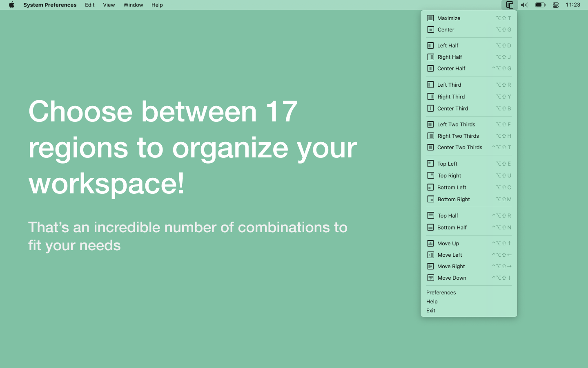588x368 pixels.
Task: Select the Right Half label
Action: (450, 57)
